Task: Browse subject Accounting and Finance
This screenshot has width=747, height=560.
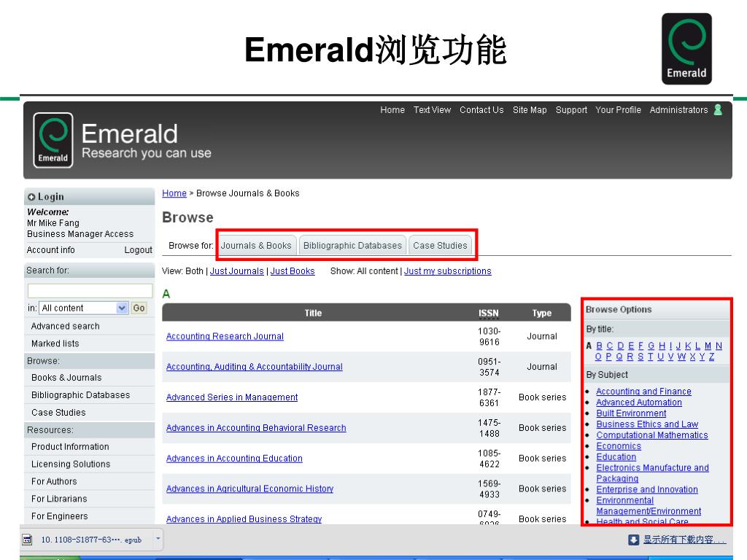Action: pyautogui.click(x=643, y=392)
